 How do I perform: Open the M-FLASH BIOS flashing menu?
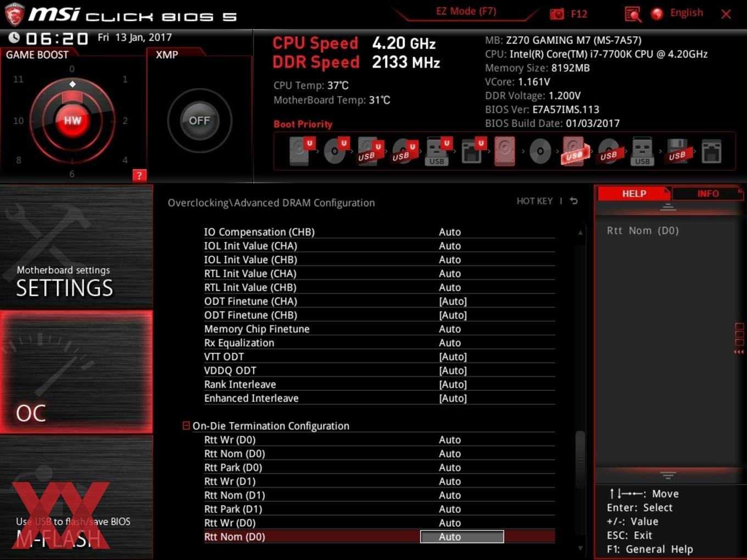coord(76,497)
